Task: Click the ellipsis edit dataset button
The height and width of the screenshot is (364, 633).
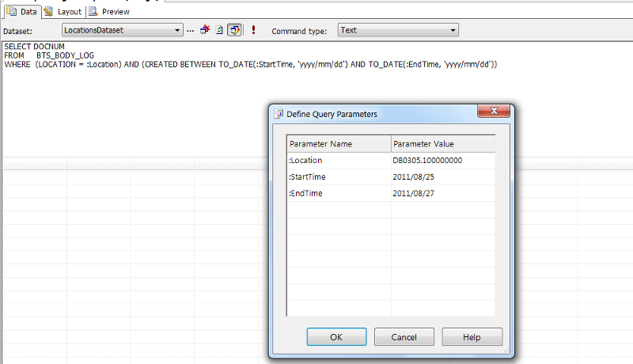Action: 191,31
